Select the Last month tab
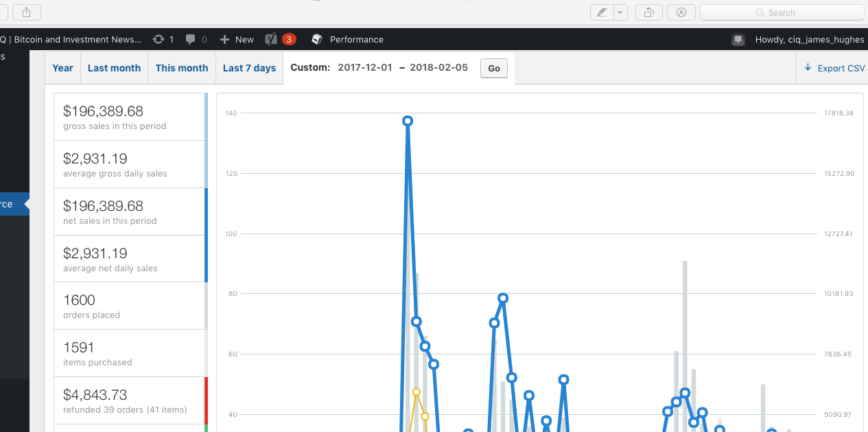 coord(114,68)
